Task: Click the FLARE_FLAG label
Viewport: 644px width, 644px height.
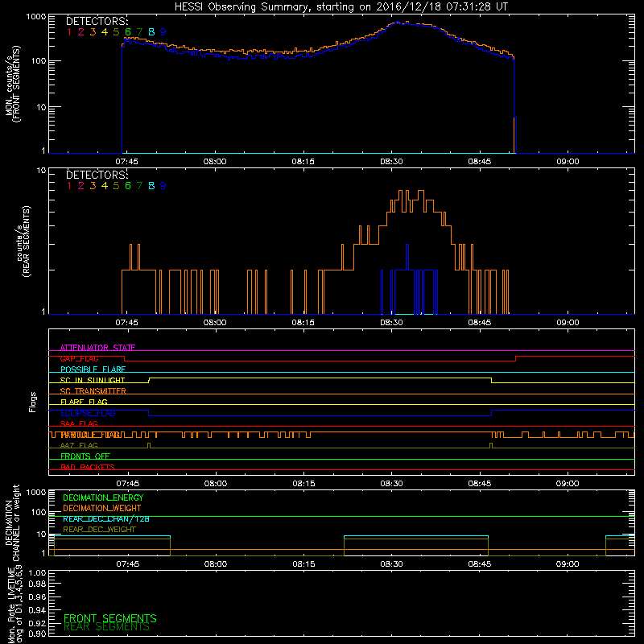Action: pos(84,402)
